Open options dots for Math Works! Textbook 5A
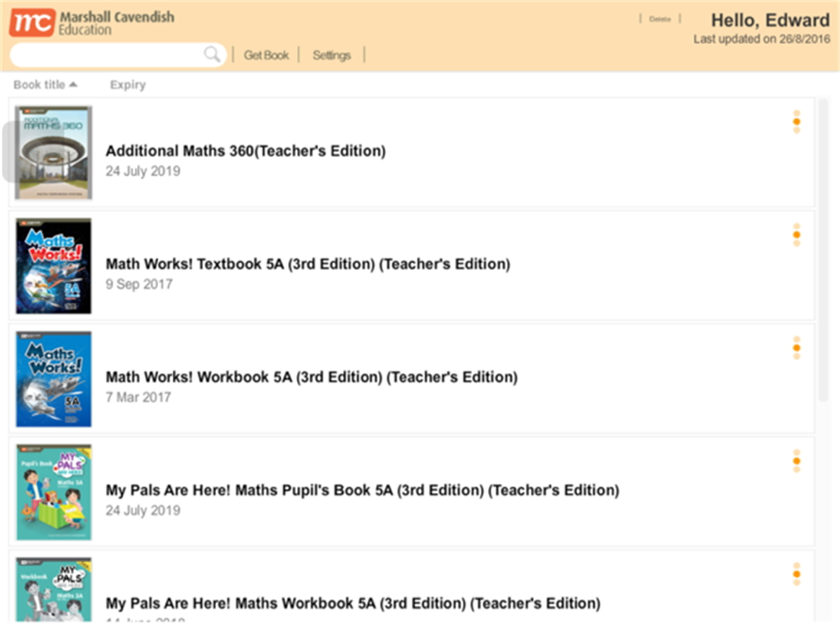840x630 pixels. coord(796,234)
